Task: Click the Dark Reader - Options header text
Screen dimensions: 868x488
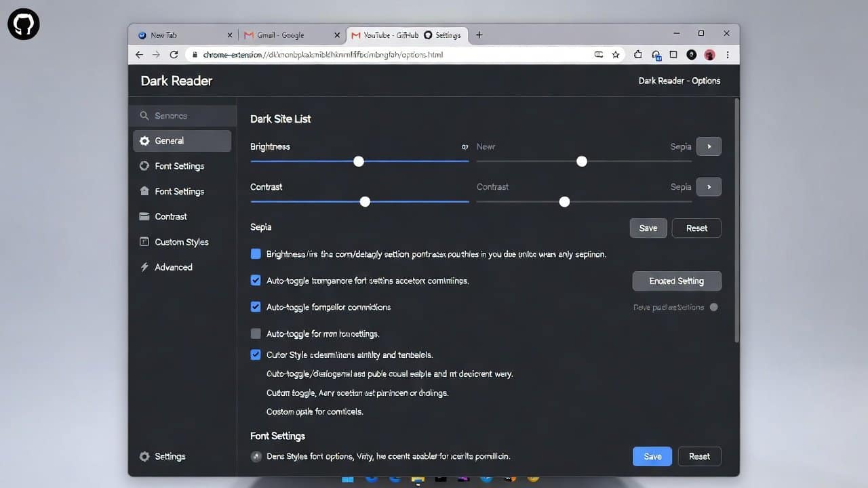Action: (679, 81)
